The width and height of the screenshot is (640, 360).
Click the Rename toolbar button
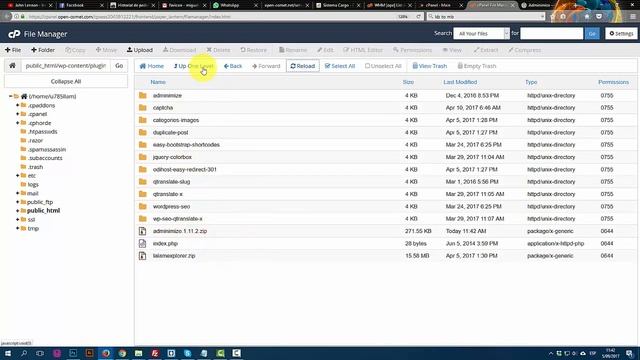pyautogui.click(x=293, y=50)
